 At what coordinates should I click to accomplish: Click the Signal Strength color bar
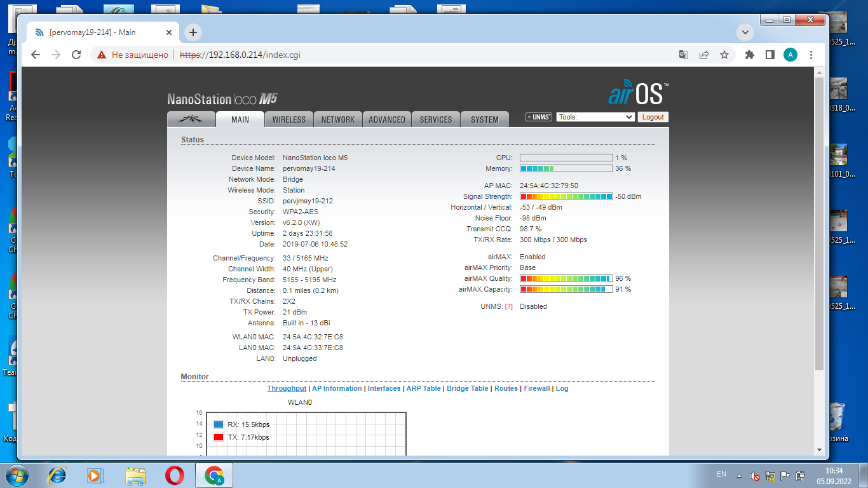click(566, 196)
